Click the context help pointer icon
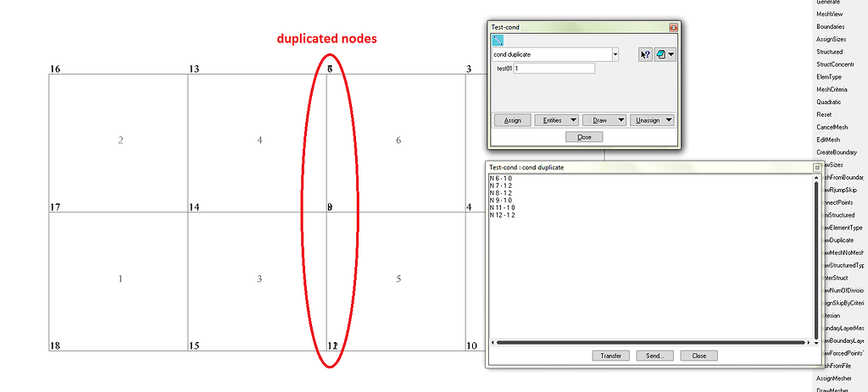The image size is (868, 392). pyautogui.click(x=645, y=55)
